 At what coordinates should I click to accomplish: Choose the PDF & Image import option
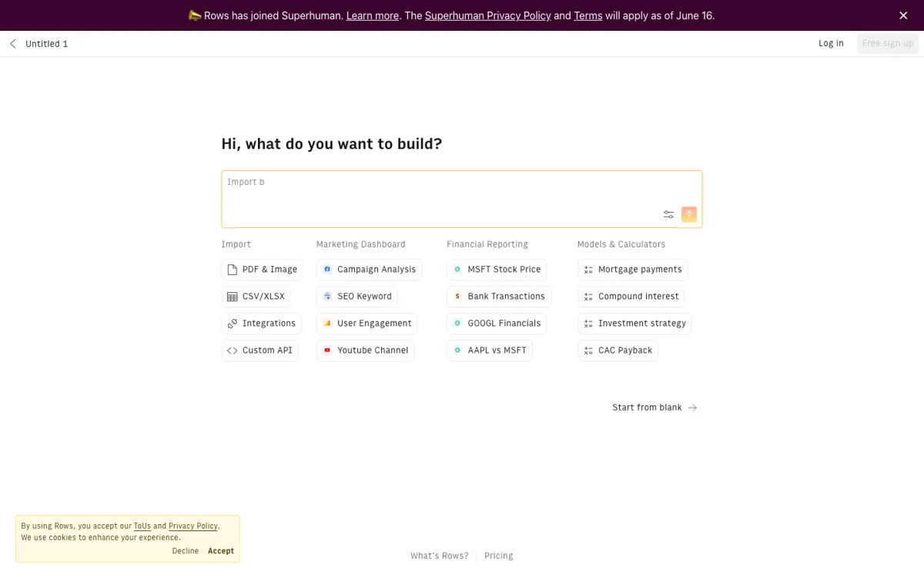262,270
